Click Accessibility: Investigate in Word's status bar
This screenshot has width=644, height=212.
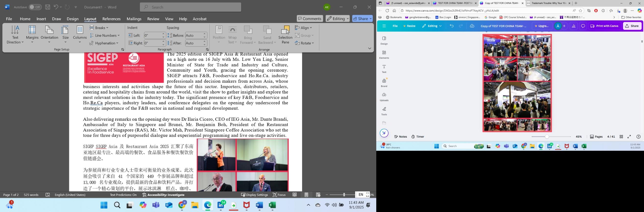163,195
